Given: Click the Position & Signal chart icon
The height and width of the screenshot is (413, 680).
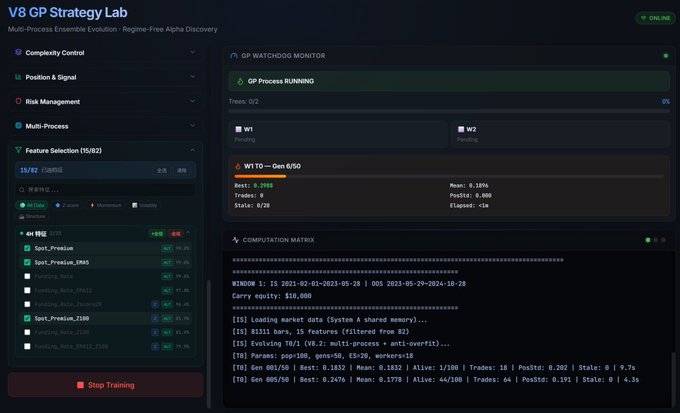Looking at the screenshot, I should click(18, 76).
